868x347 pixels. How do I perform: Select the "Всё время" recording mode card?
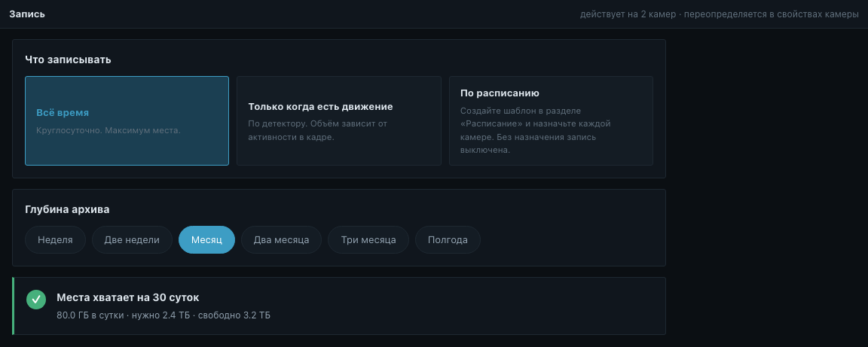pyautogui.click(x=127, y=120)
